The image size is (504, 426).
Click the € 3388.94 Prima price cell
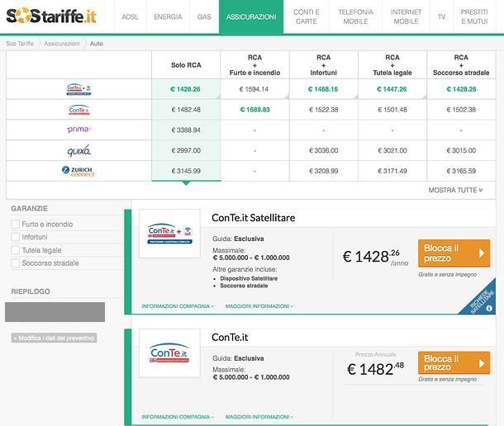click(186, 130)
